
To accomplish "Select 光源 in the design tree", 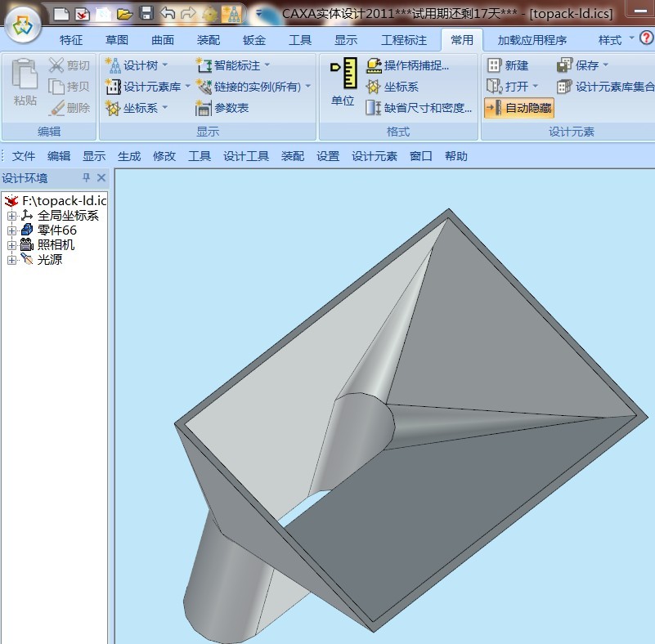I will (x=49, y=260).
